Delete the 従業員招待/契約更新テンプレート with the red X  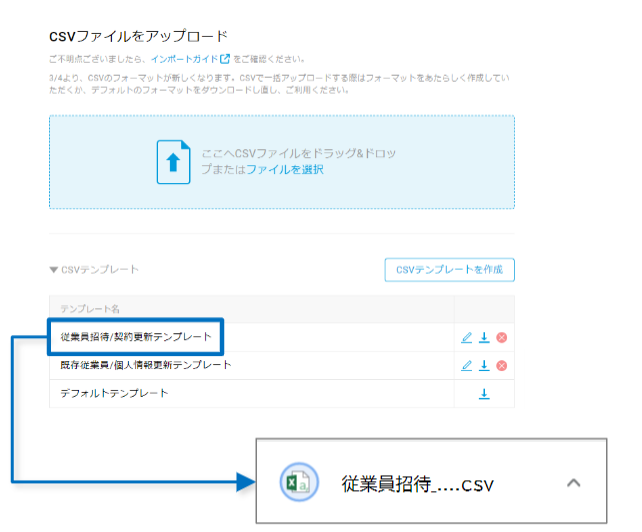pos(502,337)
